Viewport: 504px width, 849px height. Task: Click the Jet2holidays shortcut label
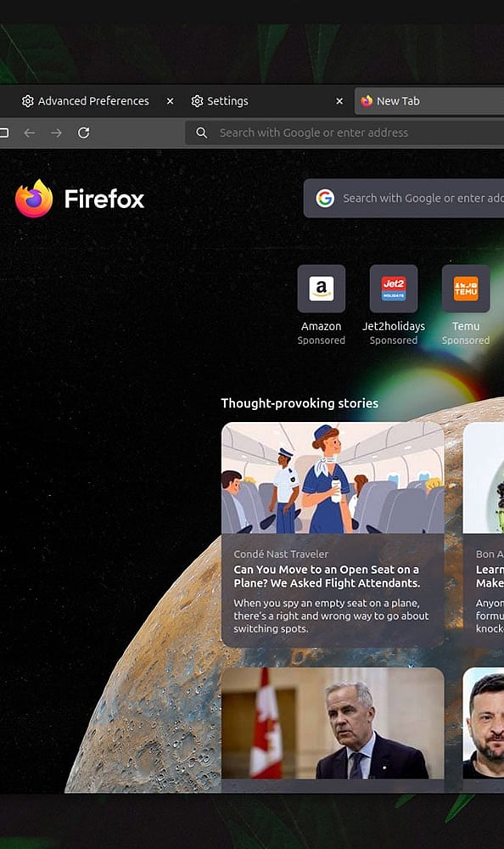click(x=394, y=327)
